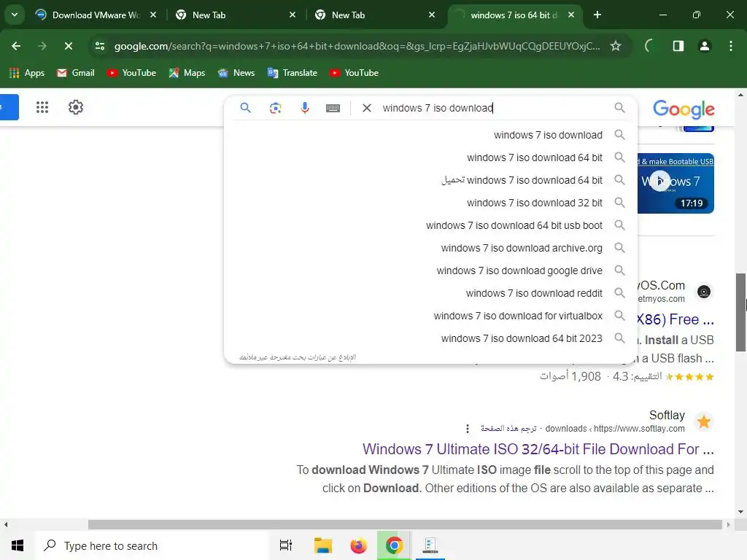
Task: Open Google quick settings gear
Action: tap(76, 107)
